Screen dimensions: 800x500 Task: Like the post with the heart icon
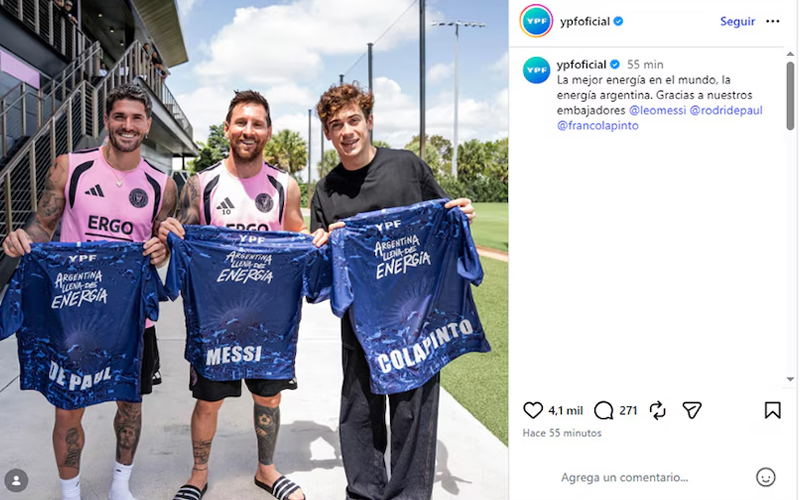(533, 410)
